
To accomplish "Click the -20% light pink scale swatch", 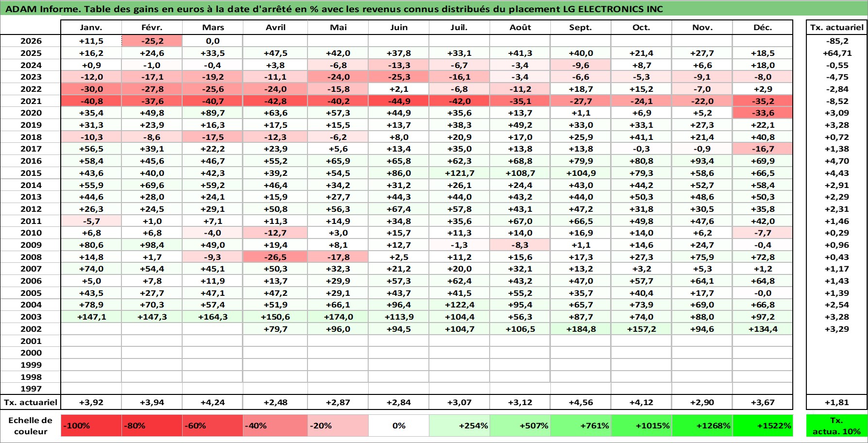I will click(x=338, y=426).
